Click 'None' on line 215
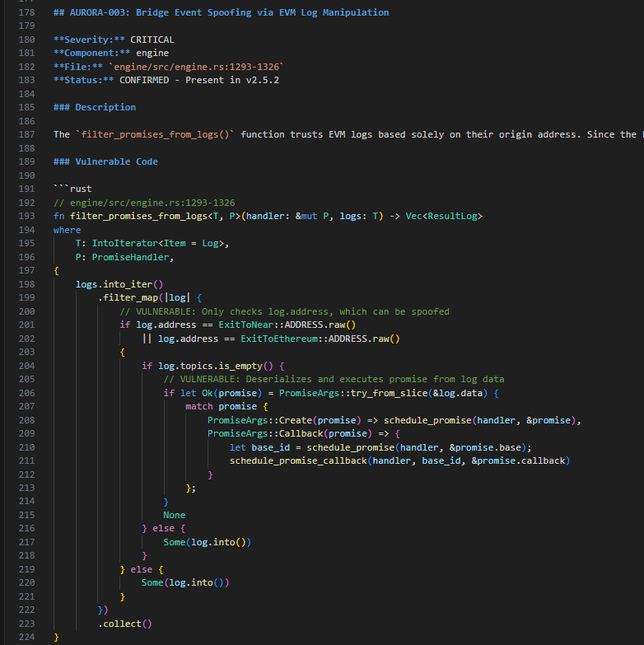The image size is (644, 645). click(x=175, y=515)
